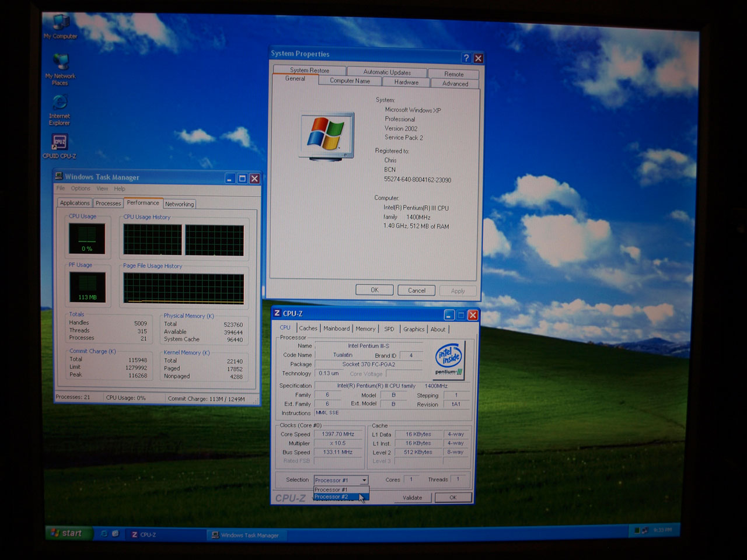
Task: Click the product ID 55274-640-8004162-23090 text
Action: point(417,180)
